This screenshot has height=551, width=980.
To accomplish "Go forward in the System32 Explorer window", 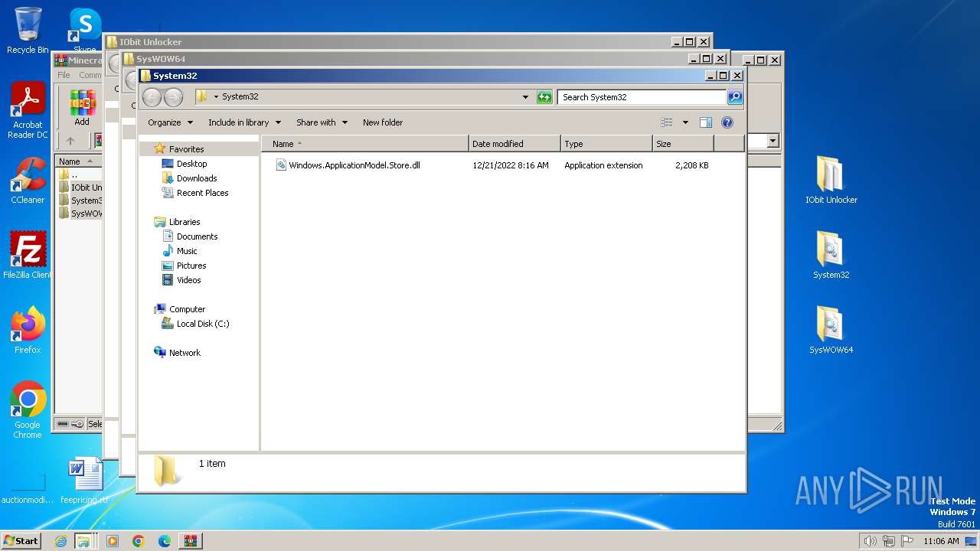I will click(174, 97).
